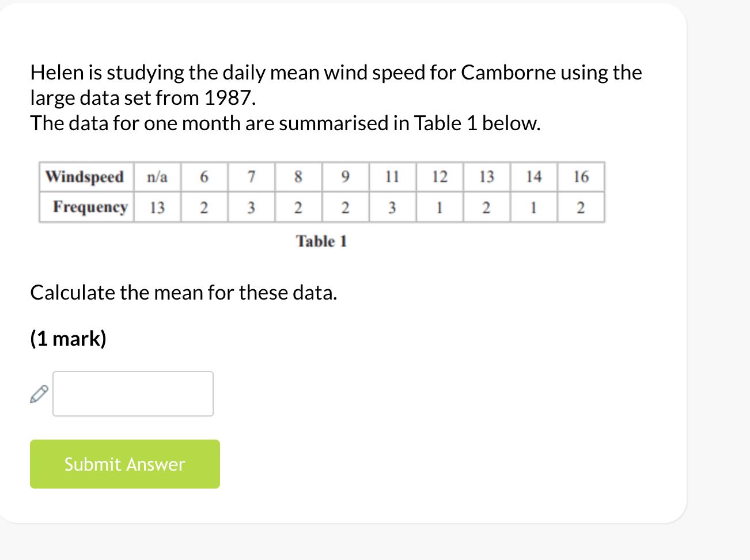Select the windspeed value 14 cell
This screenshot has width=750, height=560.
(534, 177)
